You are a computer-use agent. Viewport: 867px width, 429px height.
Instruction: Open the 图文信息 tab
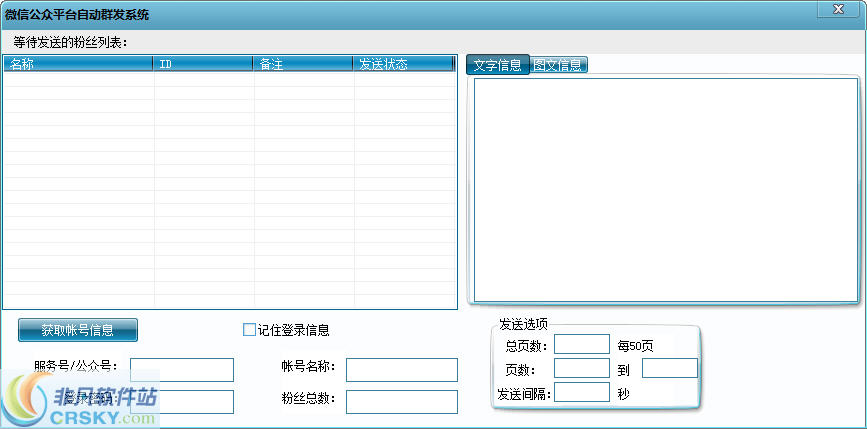(x=558, y=65)
